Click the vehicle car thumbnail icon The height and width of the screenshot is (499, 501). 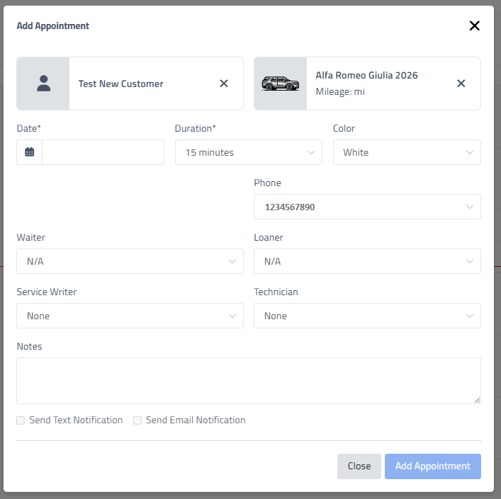[x=280, y=83]
